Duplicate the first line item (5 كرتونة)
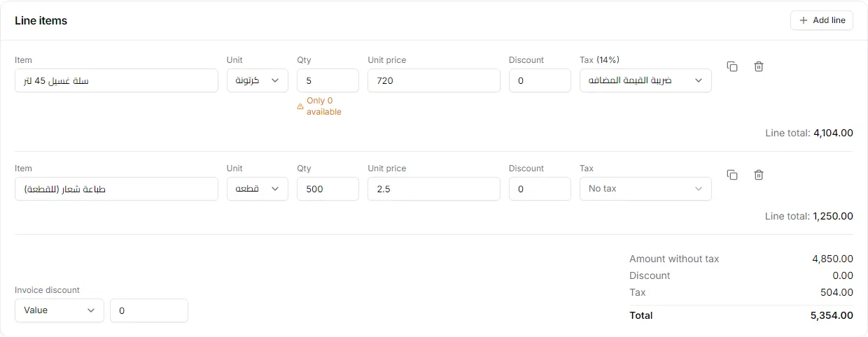Image resolution: width=868 pixels, height=337 pixels. [732, 66]
